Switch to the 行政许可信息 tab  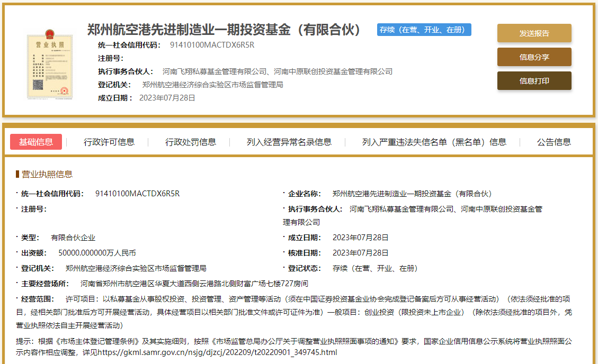pyautogui.click(x=109, y=142)
